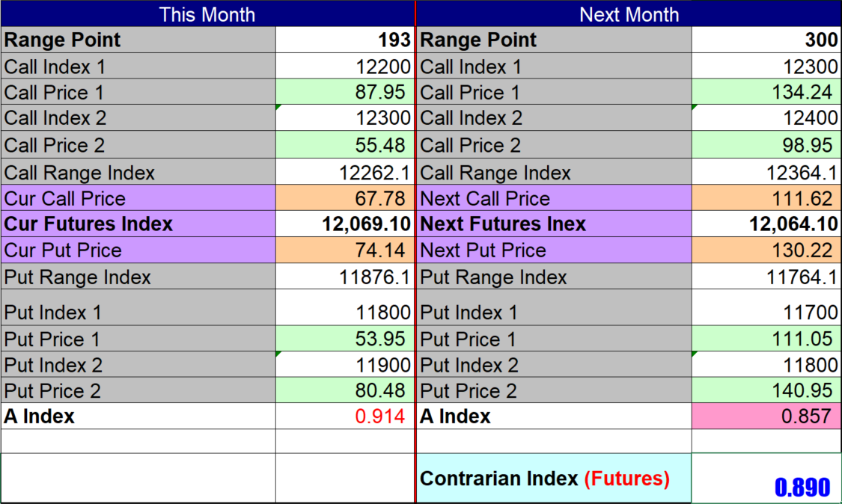This screenshot has height=504, width=842.
Task: Select the Next Futures Index value 12,064.10
Action: pos(766,224)
